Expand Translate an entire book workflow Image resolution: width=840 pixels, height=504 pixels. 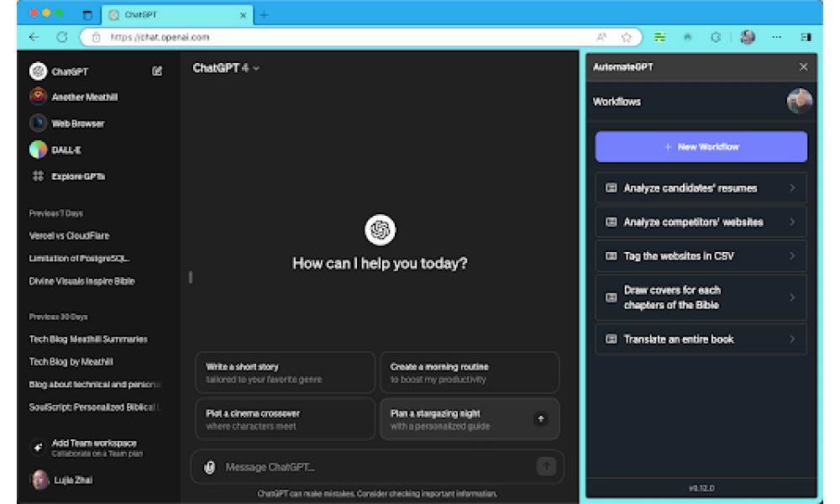click(701, 339)
